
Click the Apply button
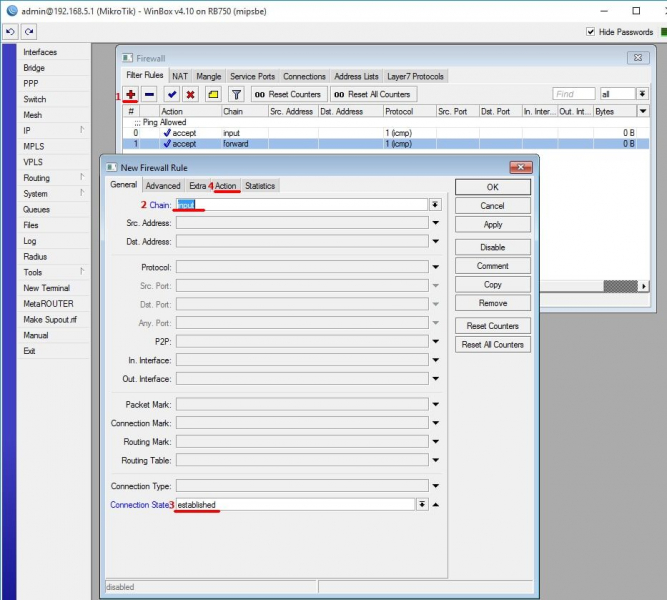click(x=492, y=225)
